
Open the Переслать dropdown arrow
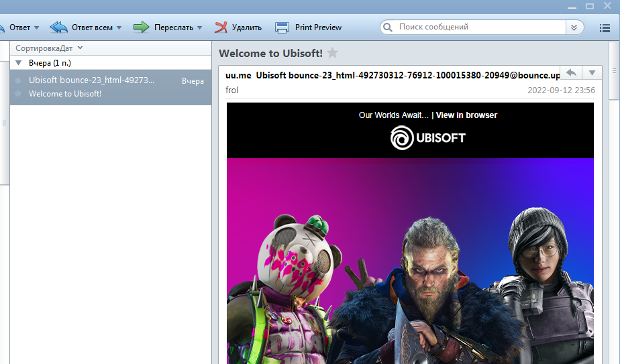[x=200, y=27]
